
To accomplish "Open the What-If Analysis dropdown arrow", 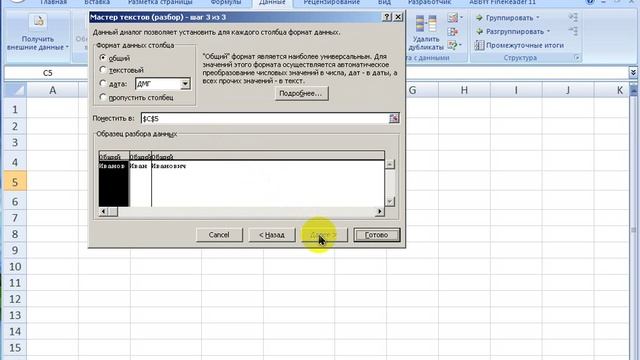I will point(461,44).
